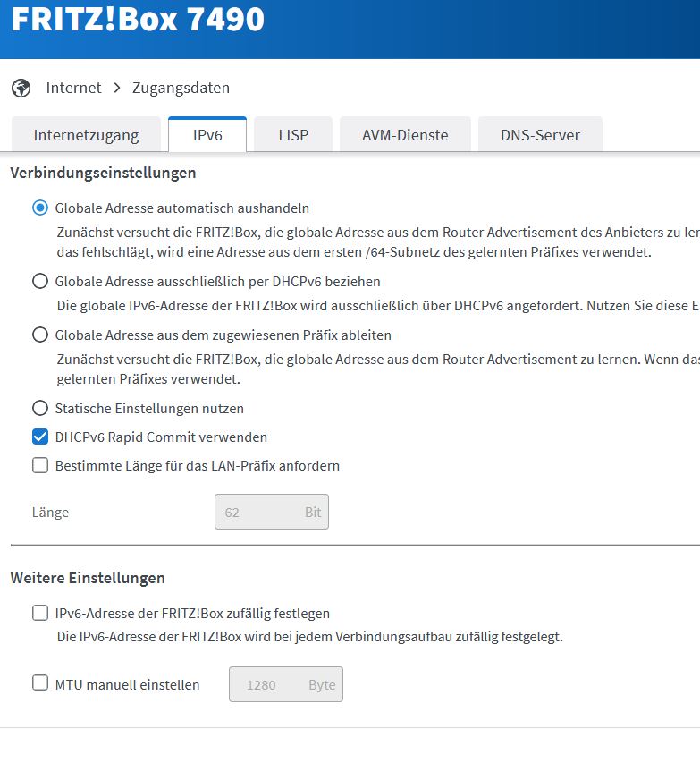
Task: Choose Globale Adresse ausschließlich per DHCPv6 beziehen
Action: 40,281
